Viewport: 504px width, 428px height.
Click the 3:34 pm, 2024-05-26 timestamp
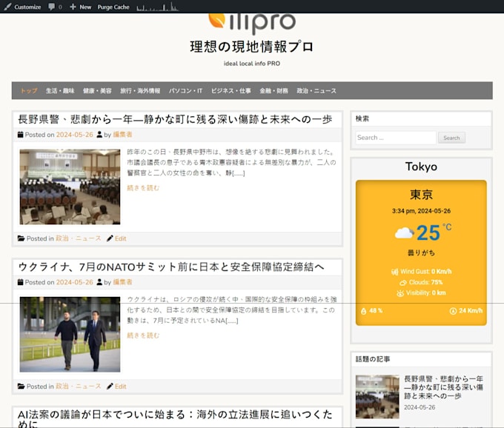pyautogui.click(x=421, y=211)
